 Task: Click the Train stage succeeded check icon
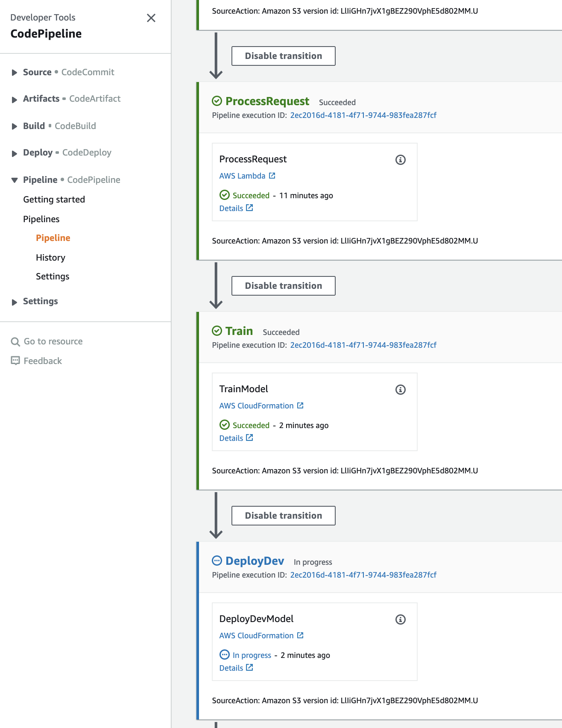pos(217,331)
